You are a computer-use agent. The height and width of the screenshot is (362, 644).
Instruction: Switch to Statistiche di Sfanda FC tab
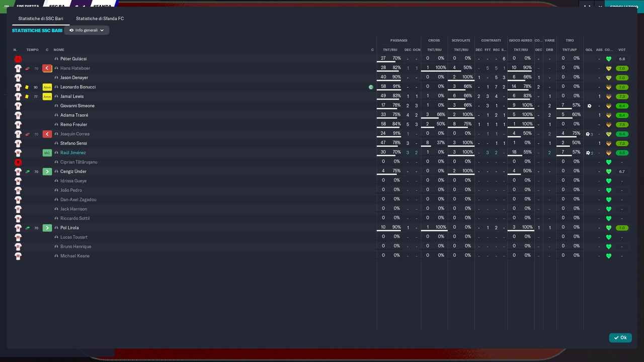pos(100,19)
